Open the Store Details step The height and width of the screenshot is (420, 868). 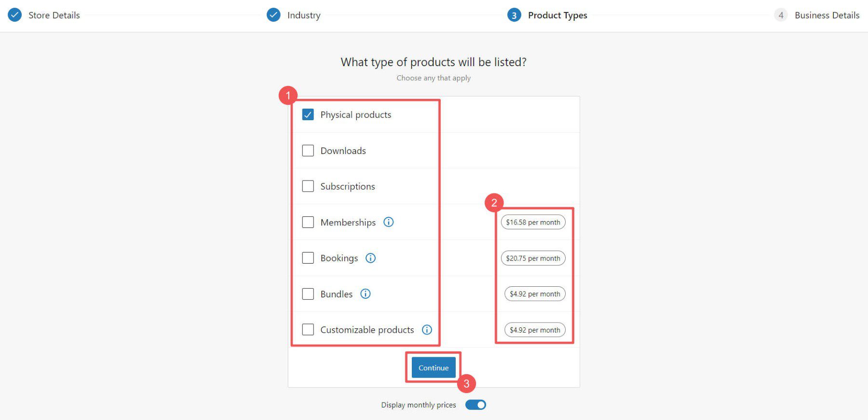[x=54, y=15]
